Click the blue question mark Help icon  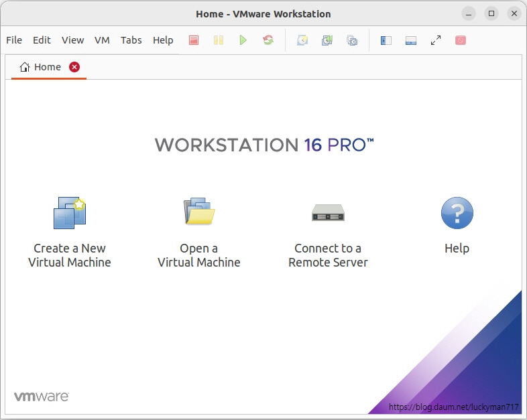coord(457,213)
